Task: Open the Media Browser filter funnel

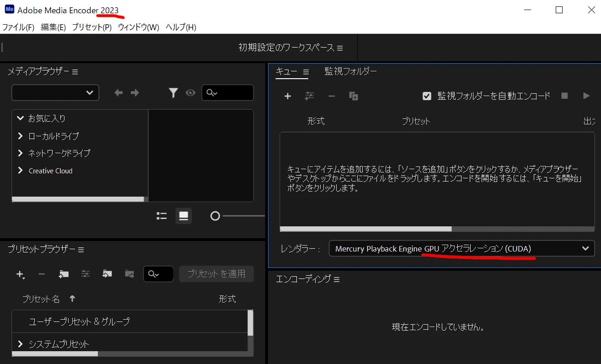Action: [x=173, y=93]
